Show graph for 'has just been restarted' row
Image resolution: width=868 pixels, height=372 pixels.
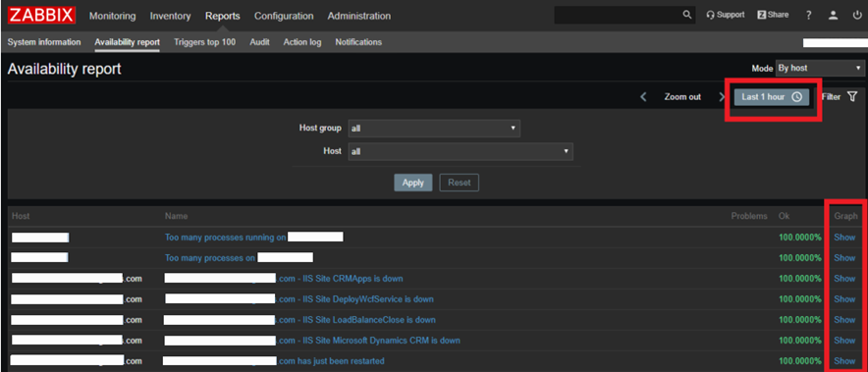(x=844, y=361)
